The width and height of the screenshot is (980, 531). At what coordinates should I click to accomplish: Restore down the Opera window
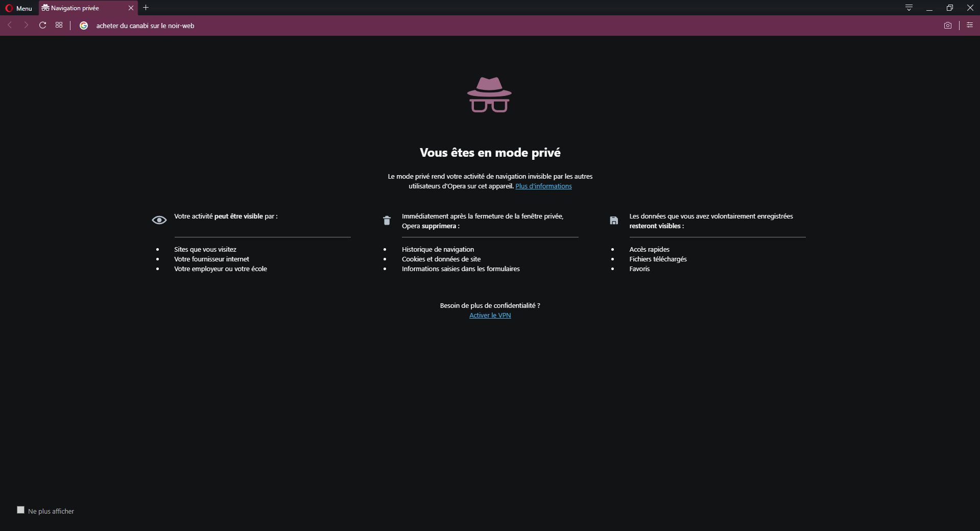pyautogui.click(x=950, y=8)
